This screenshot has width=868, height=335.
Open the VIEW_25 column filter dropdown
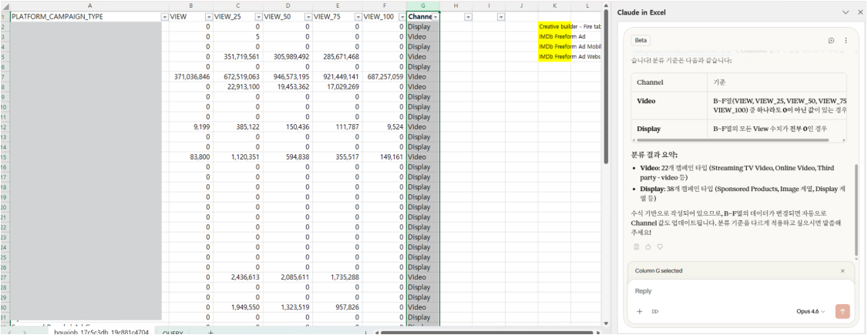[x=257, y=17]
